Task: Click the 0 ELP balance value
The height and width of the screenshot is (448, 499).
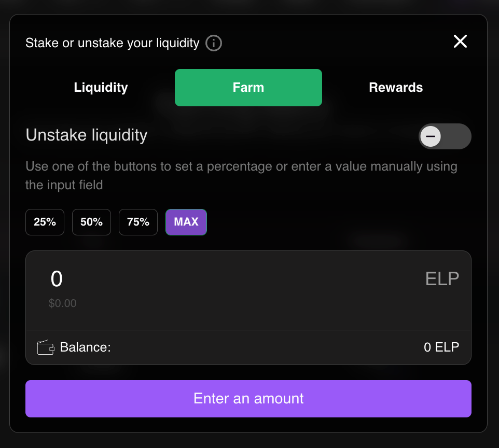Action: click(x=441, y=347)
